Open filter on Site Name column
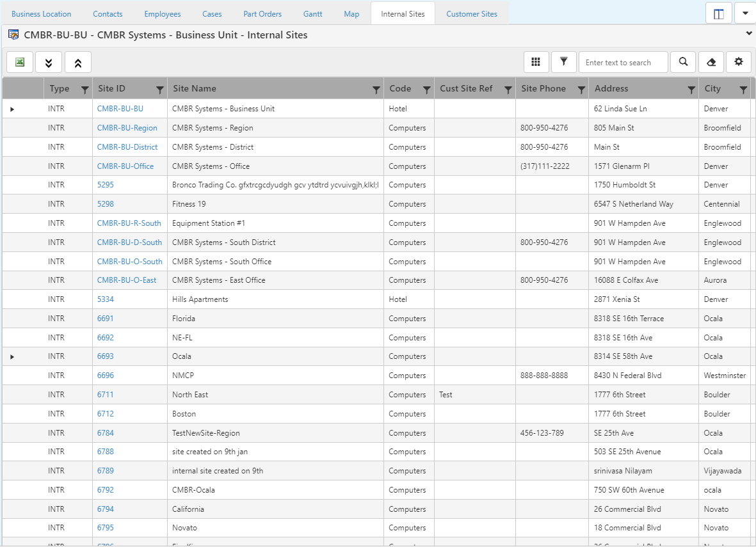 pos(376,90)
